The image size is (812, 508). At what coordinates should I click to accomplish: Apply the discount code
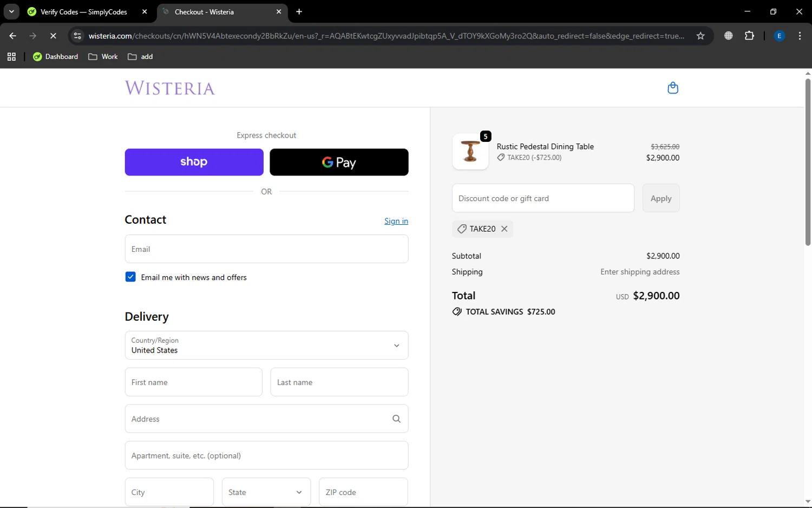(661, 198)
